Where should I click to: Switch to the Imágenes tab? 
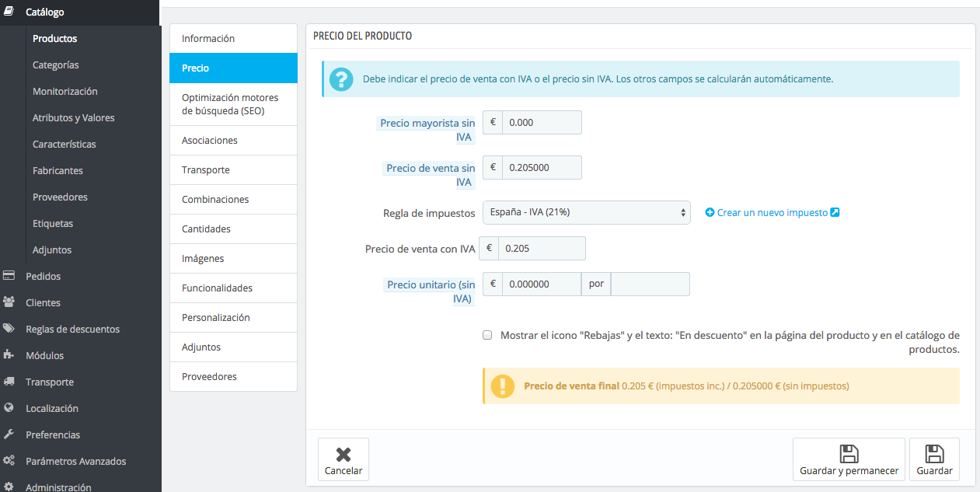coord(233,259)
